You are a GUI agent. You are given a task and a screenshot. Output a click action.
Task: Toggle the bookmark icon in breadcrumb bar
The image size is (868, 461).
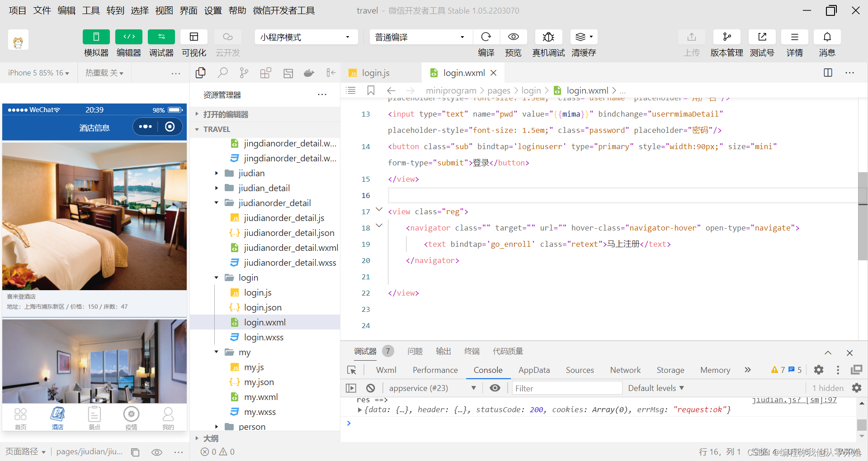point(371,90)
